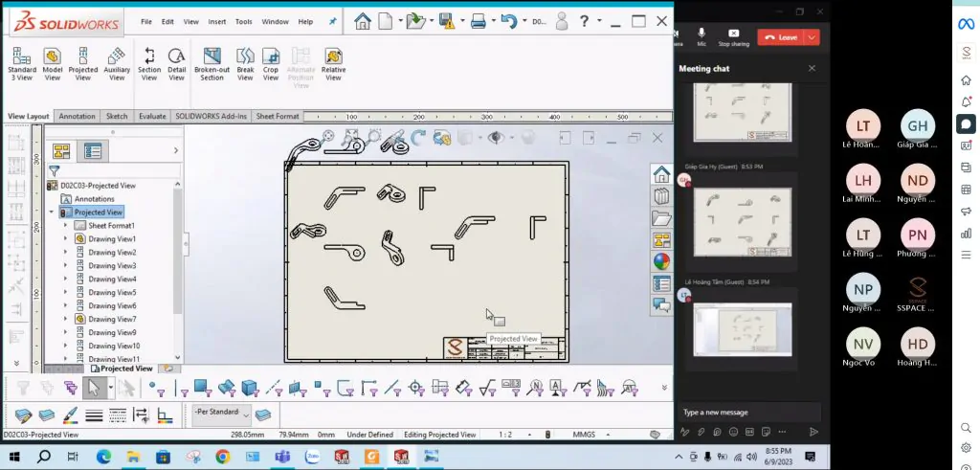Open Design Library in task pane
This screenshot has height=470, width=980.
[x=661, y=197]
